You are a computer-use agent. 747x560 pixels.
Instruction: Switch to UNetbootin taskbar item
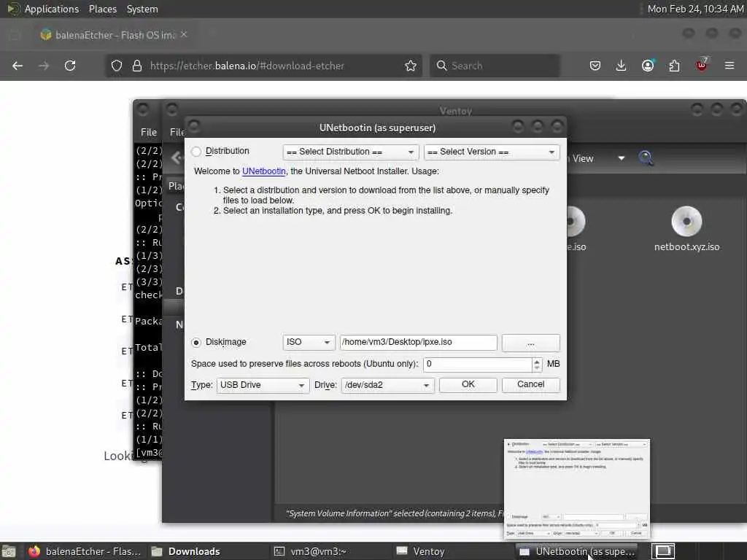[578, 551]
